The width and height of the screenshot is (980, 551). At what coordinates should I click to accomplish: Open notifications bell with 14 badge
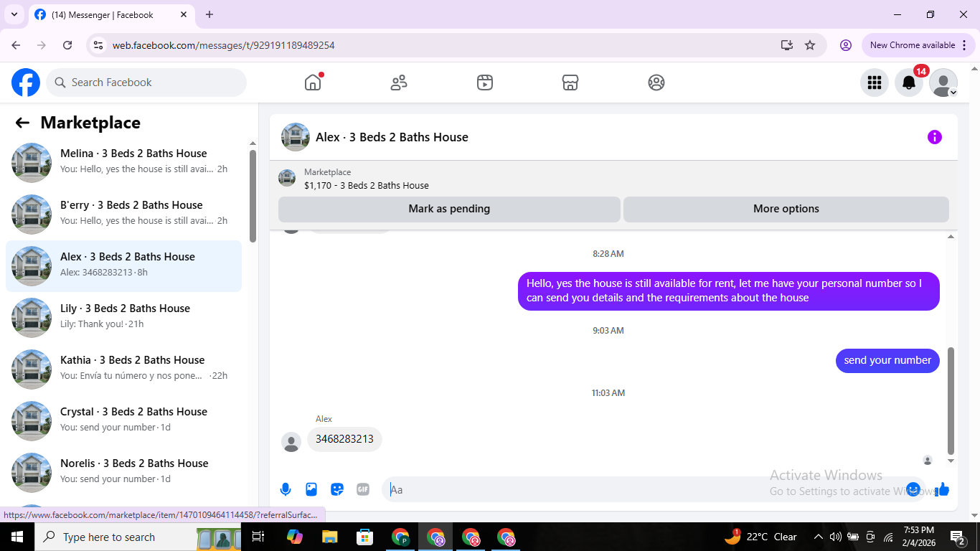click(x=909, y=83)
